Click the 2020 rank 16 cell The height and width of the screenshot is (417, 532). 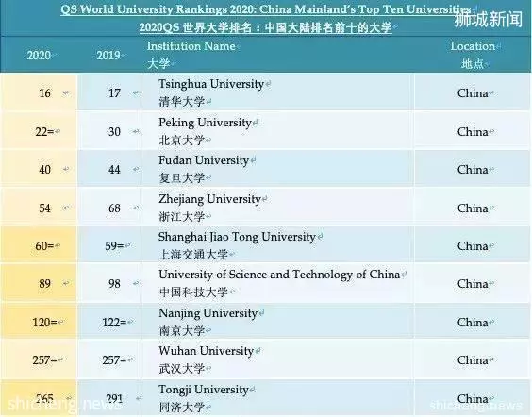(x=39, y=92)
